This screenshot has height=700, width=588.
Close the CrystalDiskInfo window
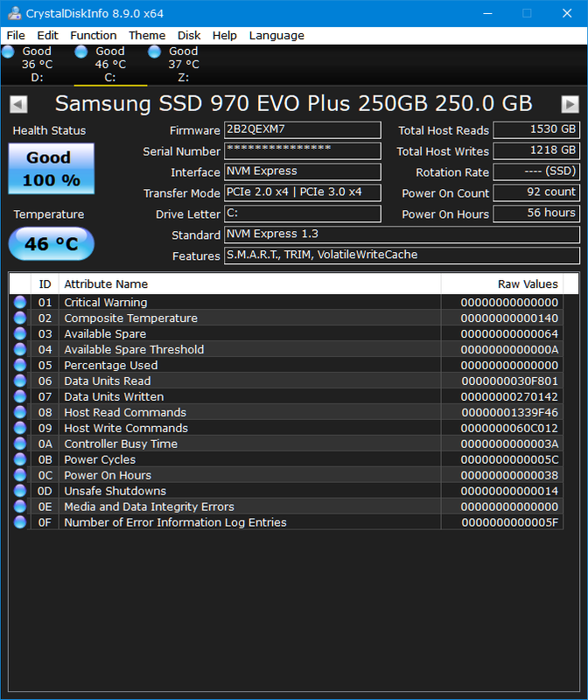[567, 13]
